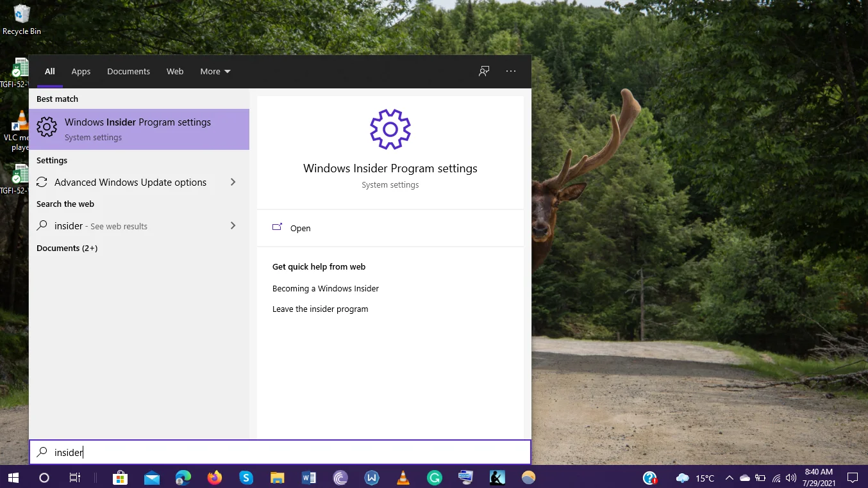Select Windows Insider Program settings best match

[139, 129]
